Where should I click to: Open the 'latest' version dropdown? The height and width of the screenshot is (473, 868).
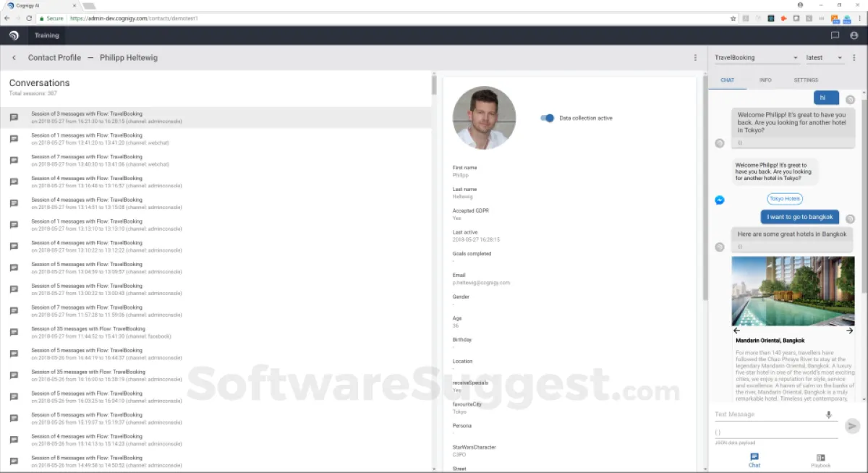coord(825,58)
